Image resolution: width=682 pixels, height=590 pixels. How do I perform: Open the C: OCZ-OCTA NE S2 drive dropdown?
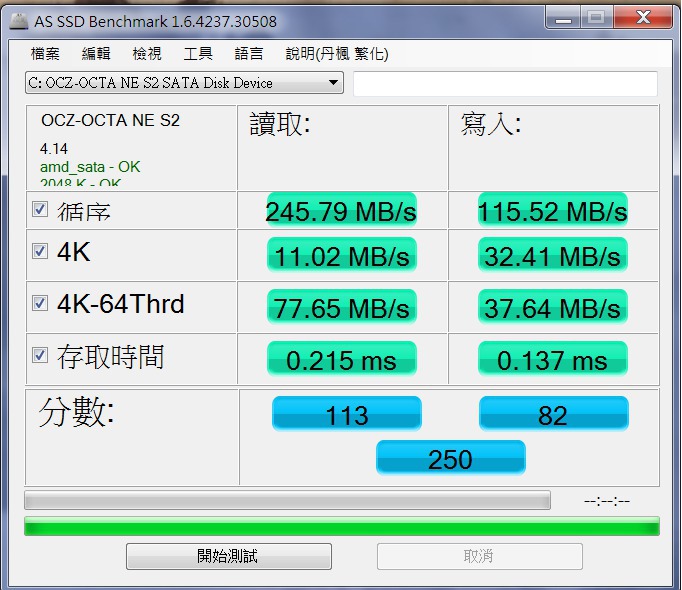pos(184,83)
